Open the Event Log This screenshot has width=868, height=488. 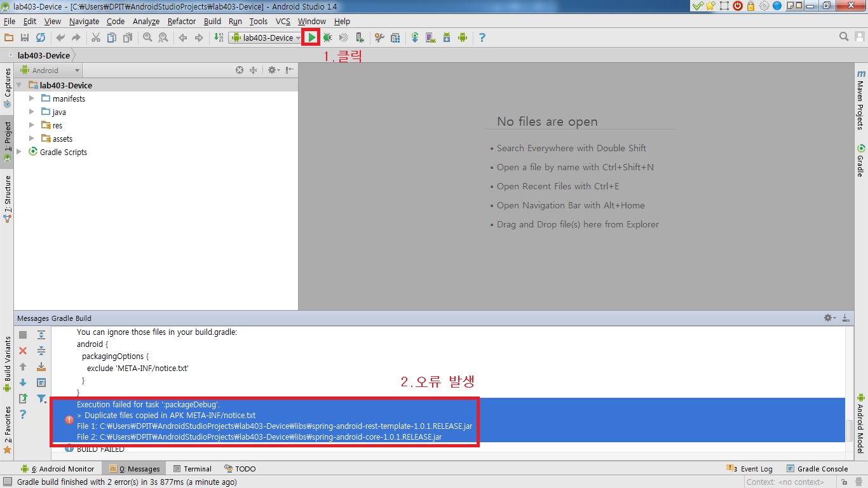pyautogui.click(x=750, y=469)
